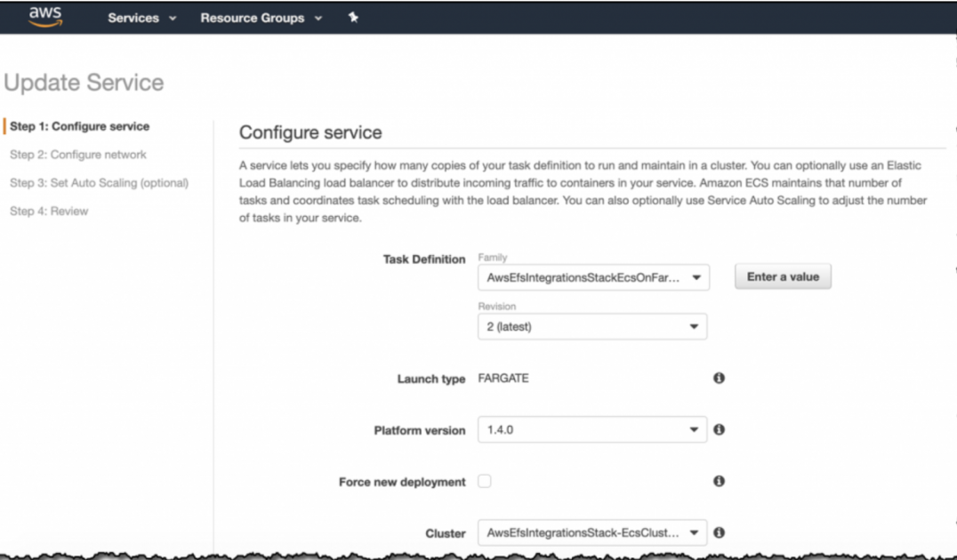Click the Launch type label

[x=431, y=379]
